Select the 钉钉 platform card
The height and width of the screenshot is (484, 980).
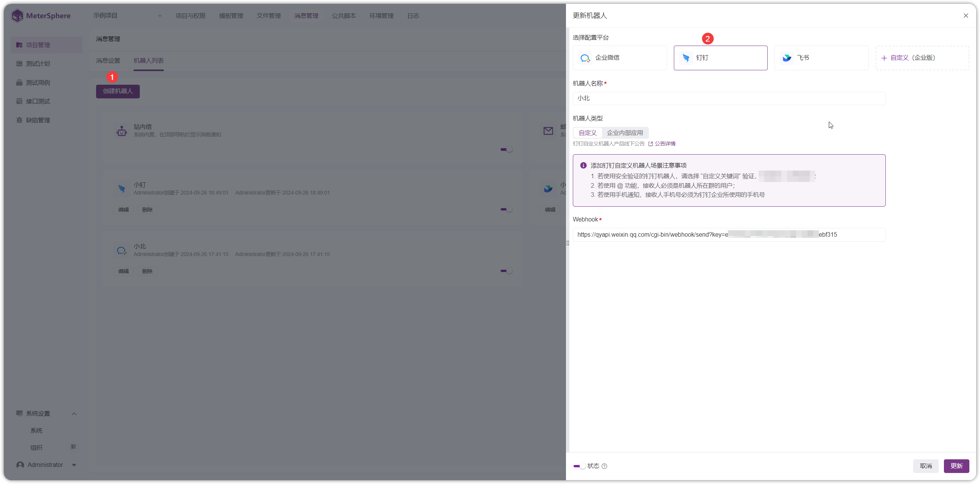pyautogui.click(x=721, y=58)
